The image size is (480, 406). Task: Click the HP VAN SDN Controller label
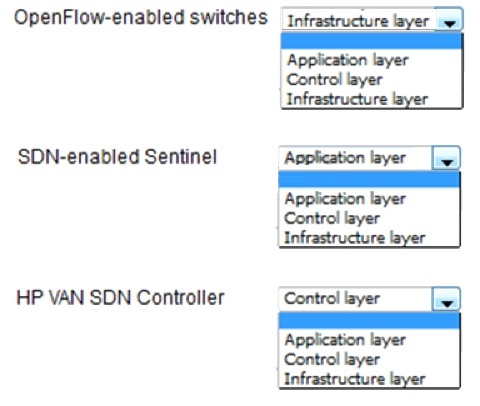point(120,298)
